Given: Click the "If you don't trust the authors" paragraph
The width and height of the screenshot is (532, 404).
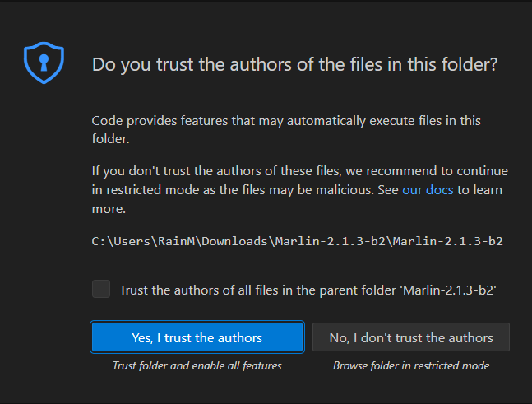Looking at the screenshot, I should (299, 171).
